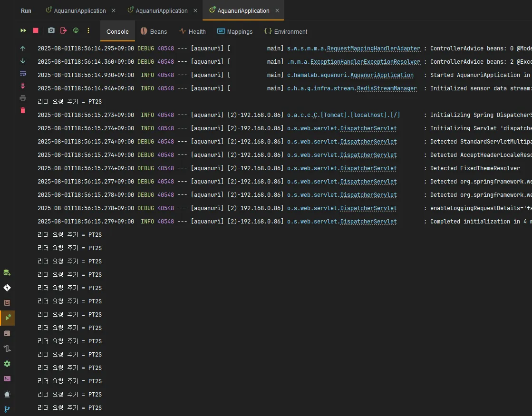Open the Problems siren icon in sidebar
The width and height of the screenshot is (532, 416).
click(x=7, y=394)
